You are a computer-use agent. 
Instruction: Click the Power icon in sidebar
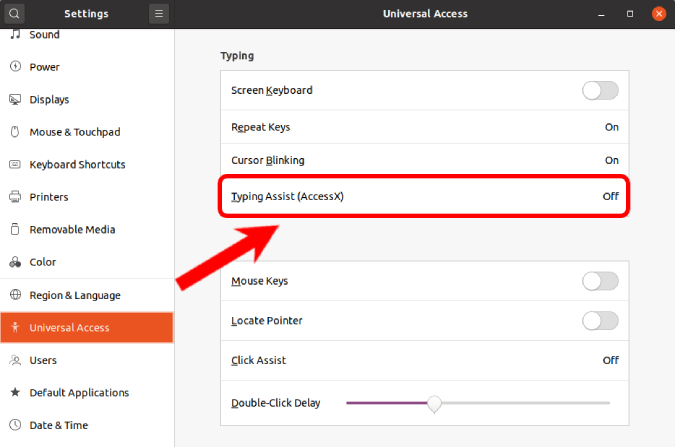(15, 67)
